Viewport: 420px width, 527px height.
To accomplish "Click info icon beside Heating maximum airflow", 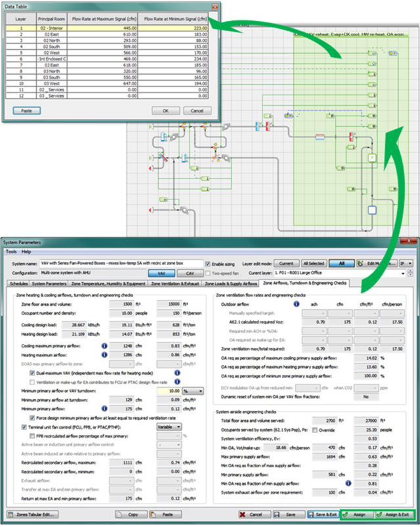I will tap(104, 354).
